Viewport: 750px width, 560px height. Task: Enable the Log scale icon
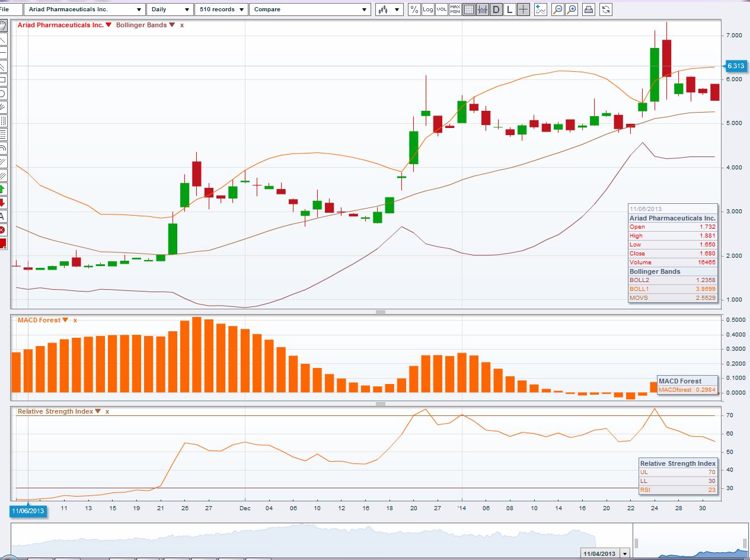(x=427, y=9)
